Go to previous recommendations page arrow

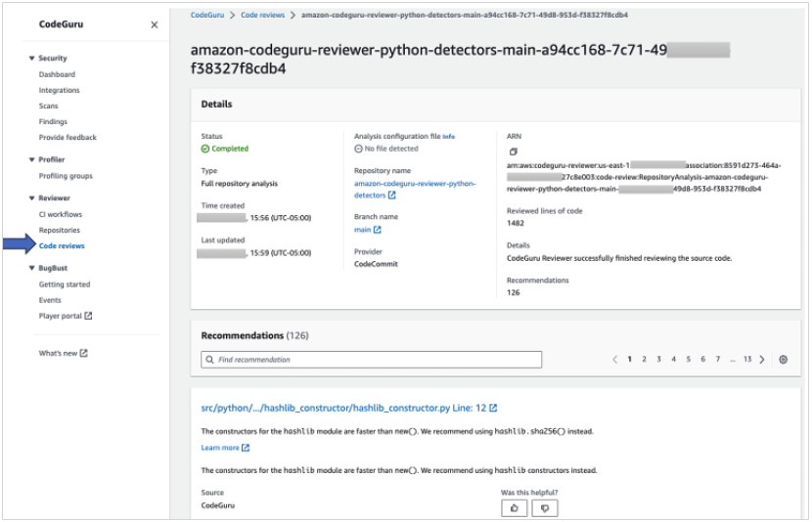[615, 360]
